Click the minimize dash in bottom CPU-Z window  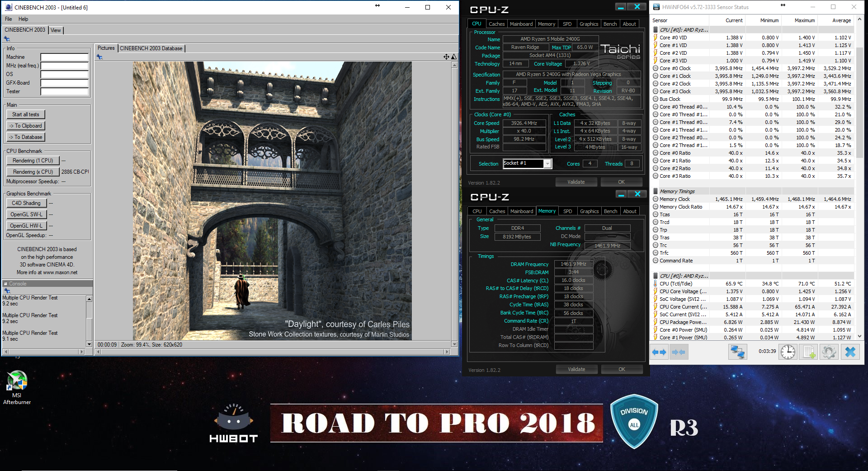click(x=621, y=195)
